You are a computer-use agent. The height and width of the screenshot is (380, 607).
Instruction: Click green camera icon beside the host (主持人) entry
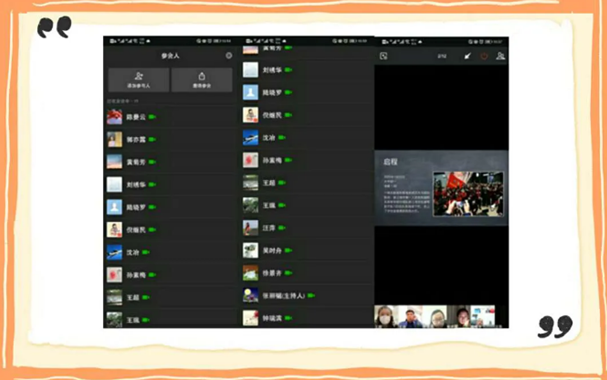point(311,296)
